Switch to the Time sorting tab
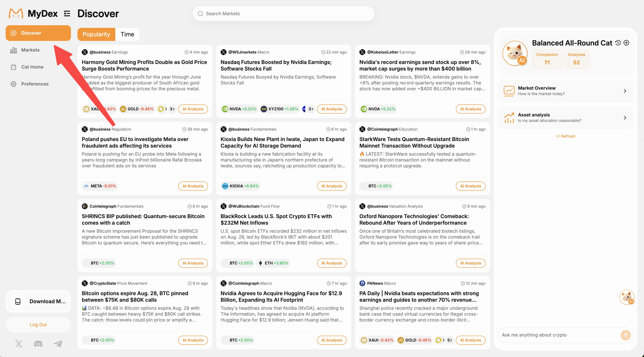The image size is (644, 357). (127, 34)
